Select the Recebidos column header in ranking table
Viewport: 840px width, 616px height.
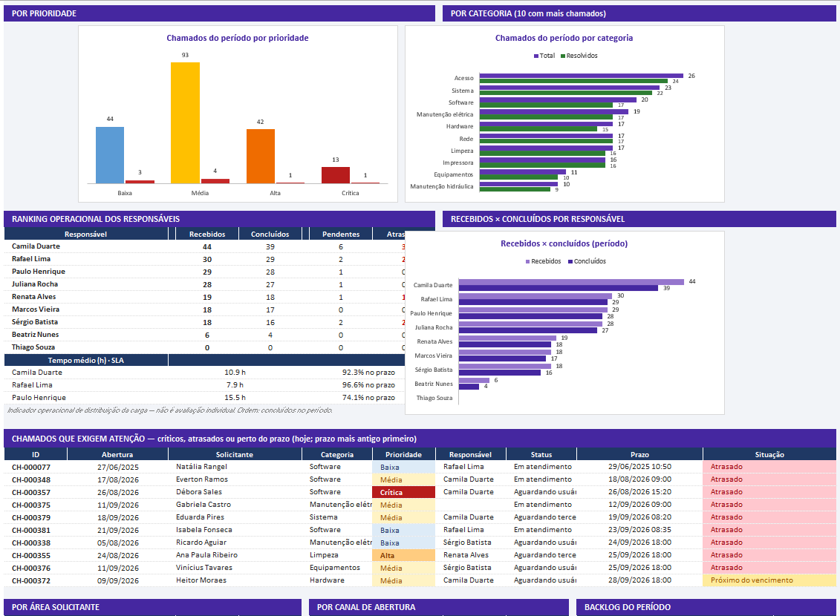(206, 234)
